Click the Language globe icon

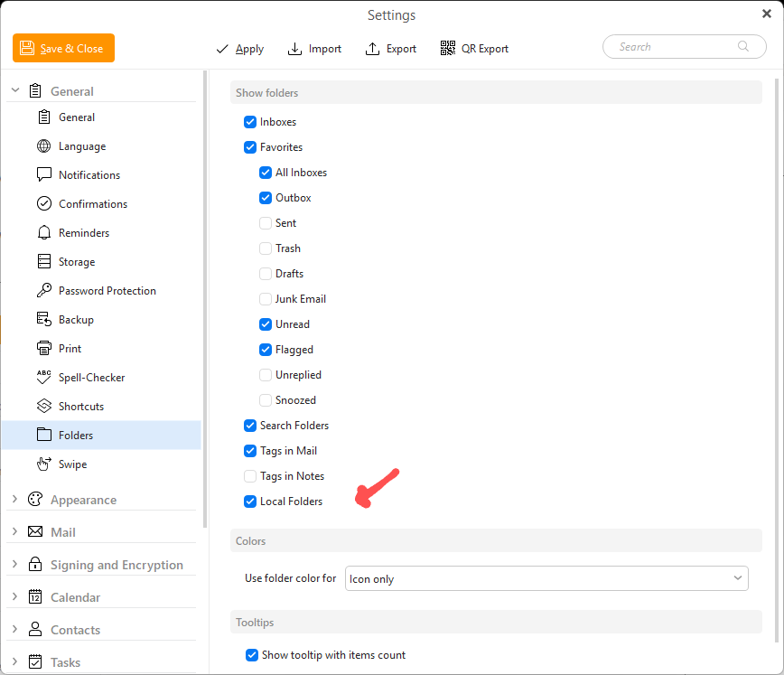tap(44, 146)
